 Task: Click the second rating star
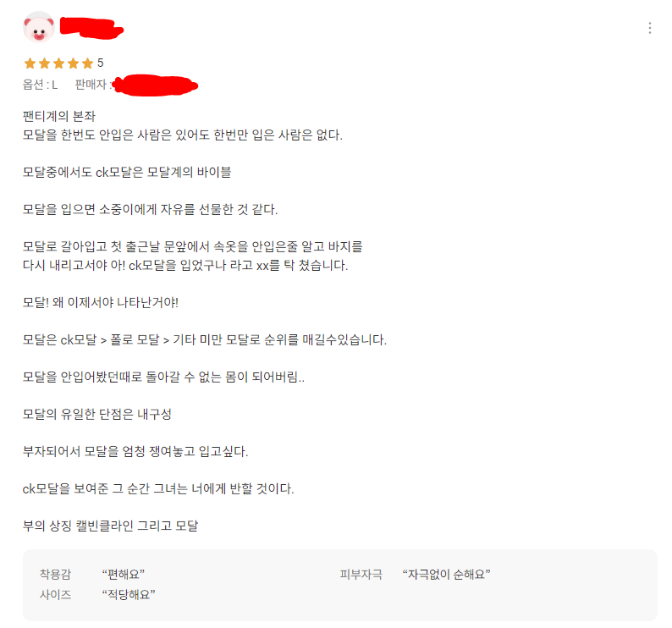(x=45, y=63)
